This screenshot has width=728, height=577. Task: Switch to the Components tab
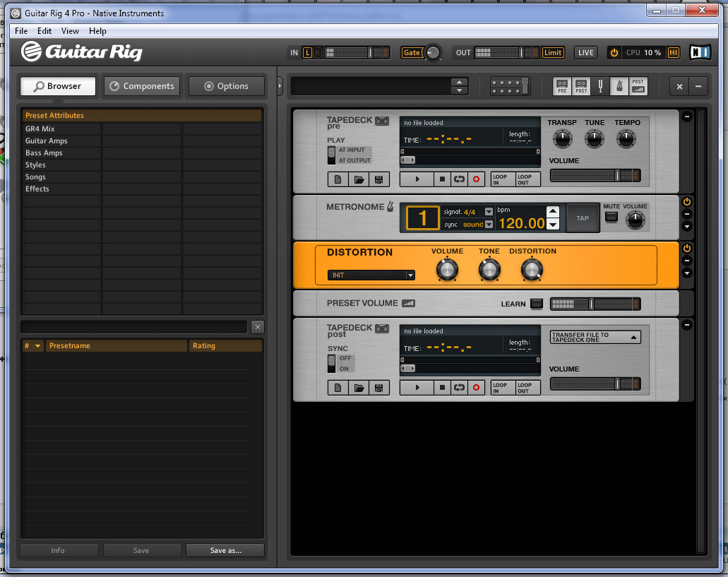(x=142, y=86)
